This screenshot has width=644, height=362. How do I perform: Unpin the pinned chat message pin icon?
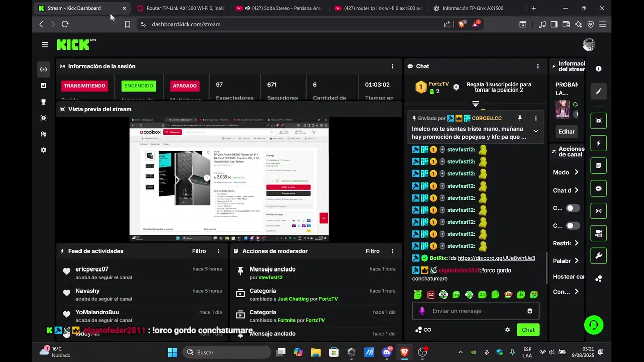coord(520,118)
